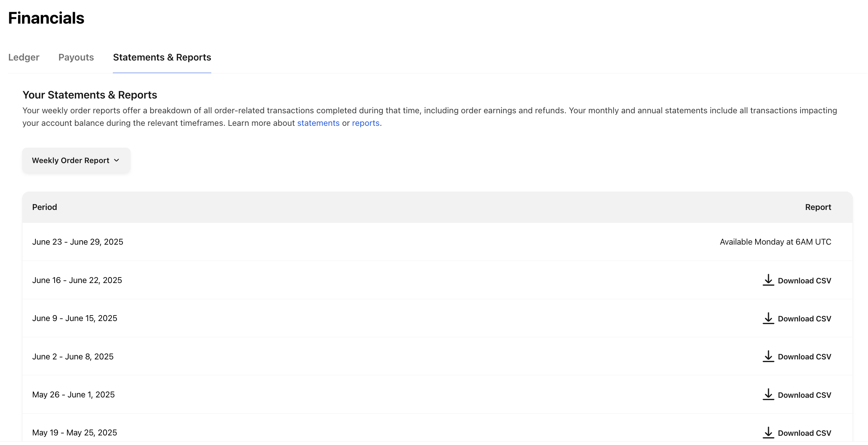Download CSV text for June 16 - June 22
The width and height of the screenshot is (868, 445).
[804, 281]
